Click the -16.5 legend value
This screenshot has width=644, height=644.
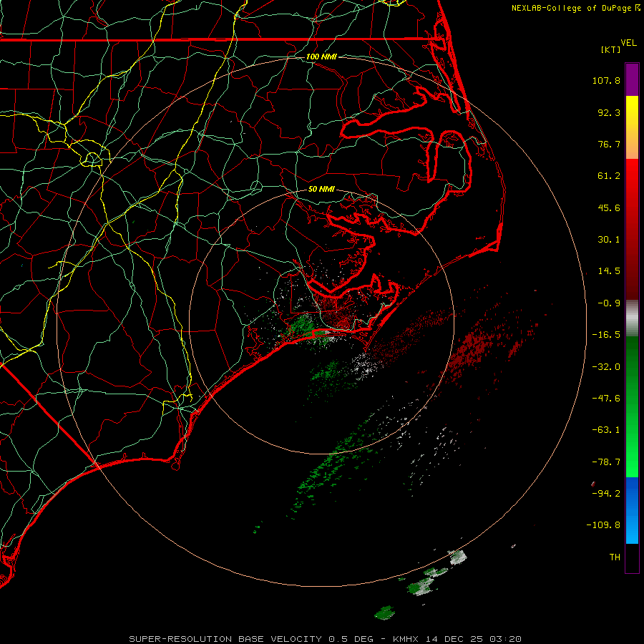click(x=606, y=335)
